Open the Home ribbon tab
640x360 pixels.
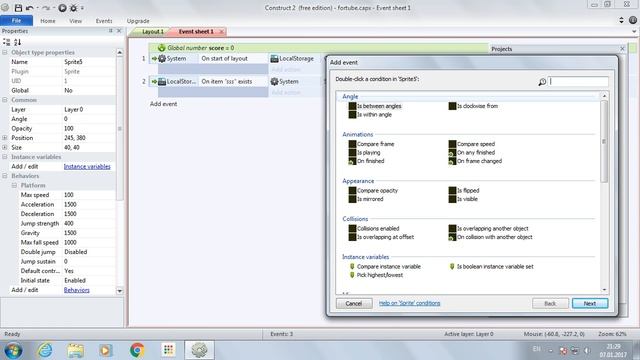click(48, 21)
